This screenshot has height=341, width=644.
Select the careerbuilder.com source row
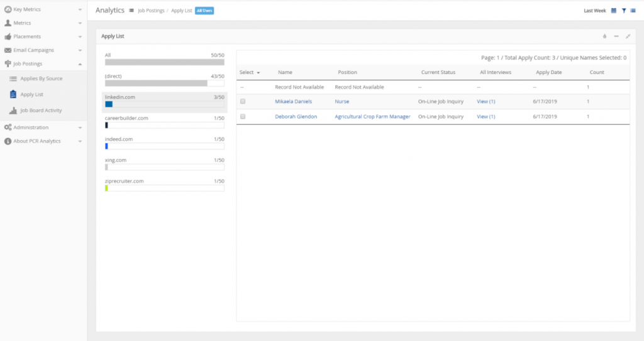coord(164,122)
